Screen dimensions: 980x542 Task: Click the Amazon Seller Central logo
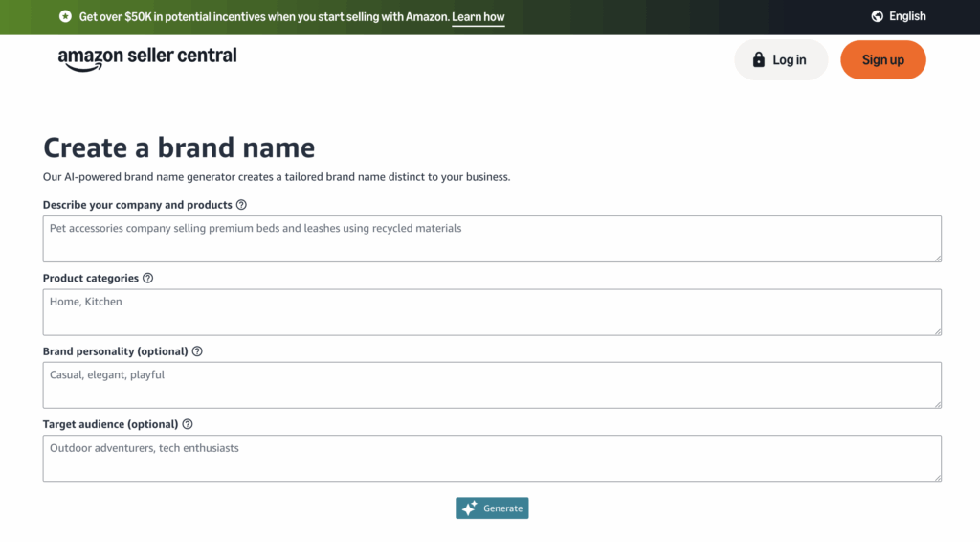pyautogui.click(x=147, y=57)
